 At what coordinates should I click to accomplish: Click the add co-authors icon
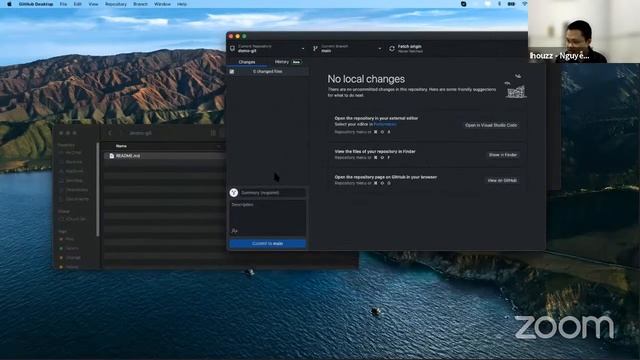point(234,231)
